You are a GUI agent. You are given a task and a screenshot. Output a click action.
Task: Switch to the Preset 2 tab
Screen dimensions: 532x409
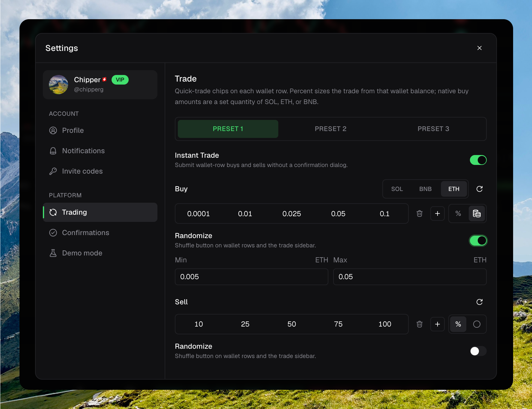pyautogui.click(x=330, y=129)
